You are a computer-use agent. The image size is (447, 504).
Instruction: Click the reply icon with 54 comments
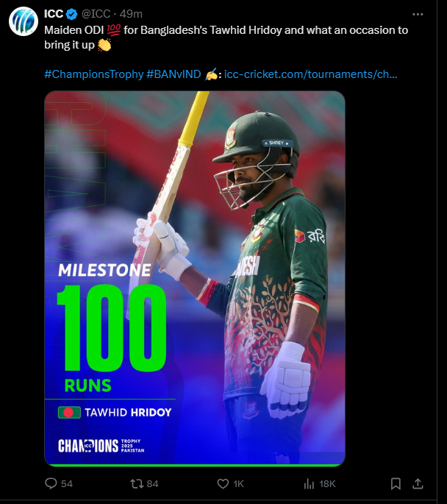pyautogui.click(x=51, y=483)
